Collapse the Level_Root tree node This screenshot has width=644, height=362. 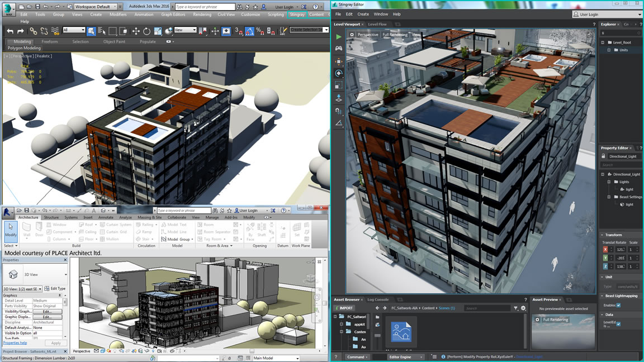[603, 42]
